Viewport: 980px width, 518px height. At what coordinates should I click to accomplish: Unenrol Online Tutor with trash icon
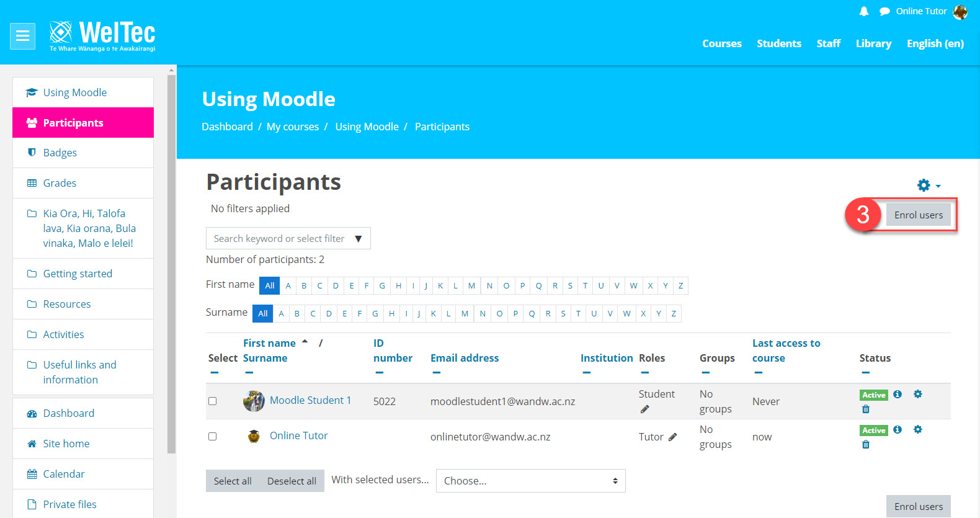[866, 444]
